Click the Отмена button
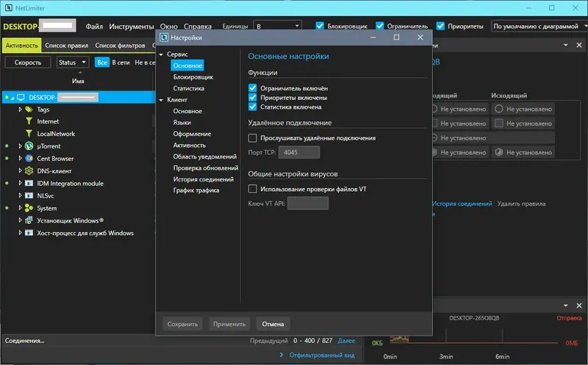588x365 pixels. point(273,324)
